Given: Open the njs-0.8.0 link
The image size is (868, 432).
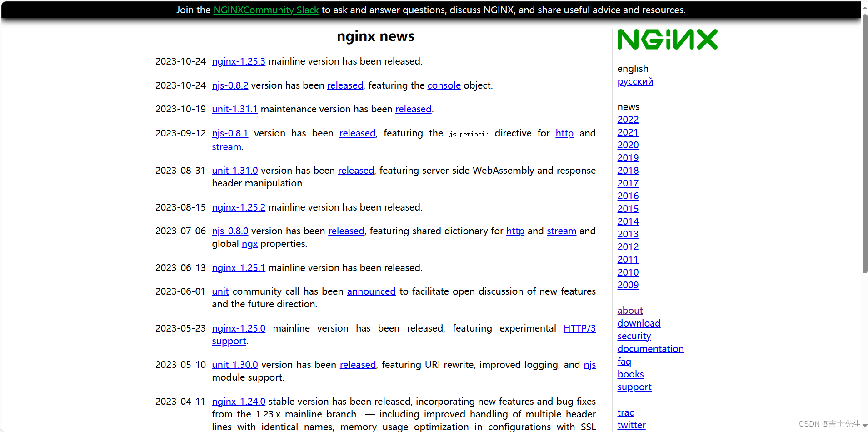Looking at the screenshot, I should click(230, 231).
